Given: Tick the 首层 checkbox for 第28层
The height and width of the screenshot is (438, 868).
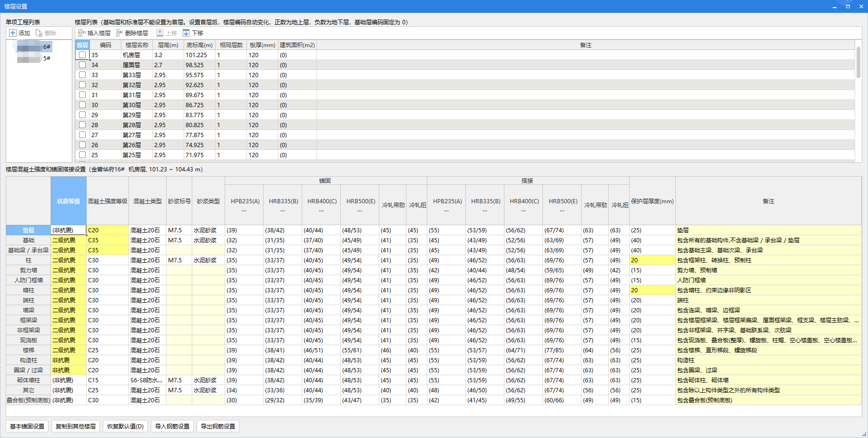Looking at the screenshot, I should pos(82,125).
